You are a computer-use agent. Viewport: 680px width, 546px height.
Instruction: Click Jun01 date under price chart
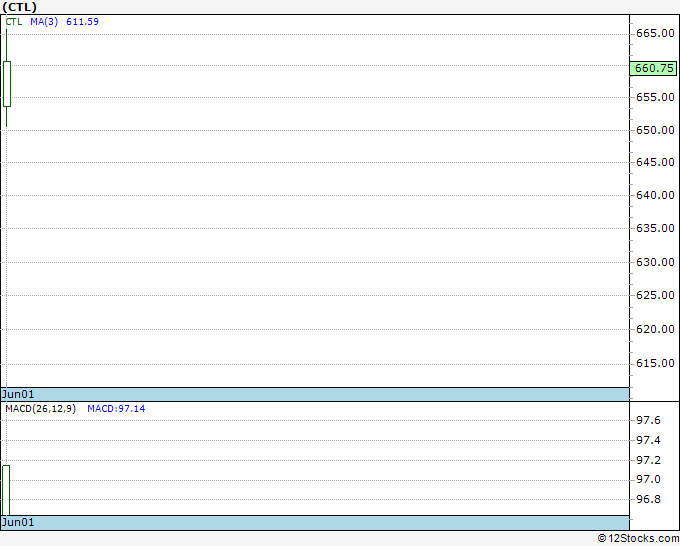point(18,394)
